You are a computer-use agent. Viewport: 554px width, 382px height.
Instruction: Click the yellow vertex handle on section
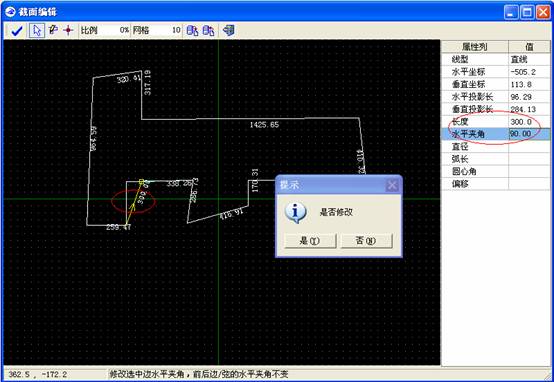pyautogui.click(x=141, y=182)
